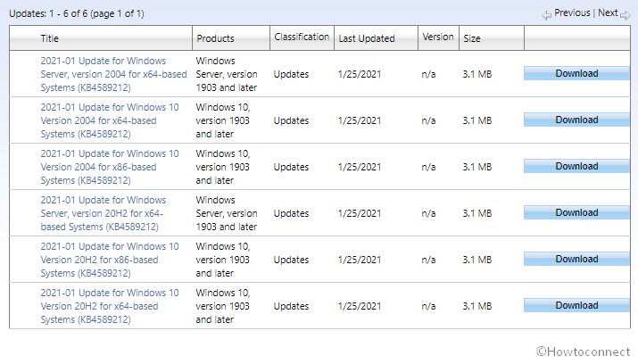The width and height of the screenshot is (638, 364).
Task: Click Products cell of Version 20H2 x86 row
Action: coord(223,260)
